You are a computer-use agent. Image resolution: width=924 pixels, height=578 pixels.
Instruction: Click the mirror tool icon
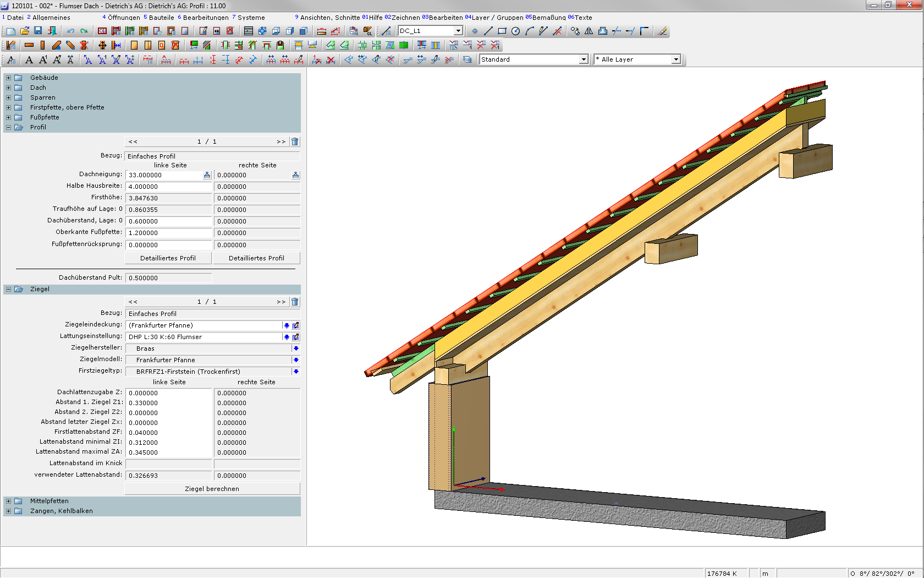[588, 31]
